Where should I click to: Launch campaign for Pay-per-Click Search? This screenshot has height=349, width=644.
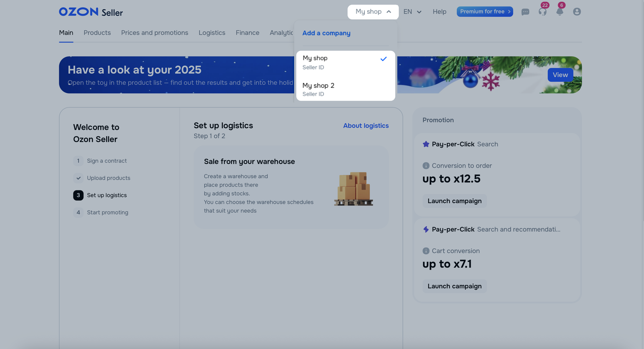click(x=454, y=201)
